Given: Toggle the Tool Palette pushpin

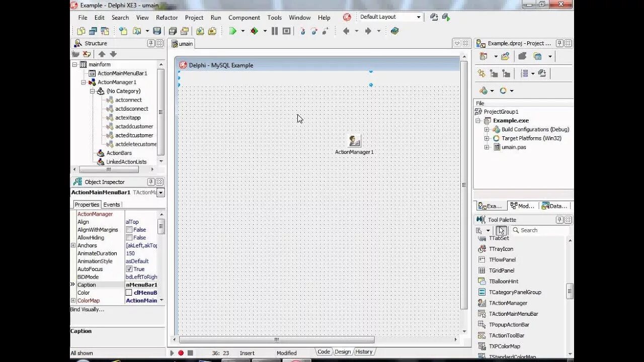Looking at the screenshot, I should click(x=559, y=220).
